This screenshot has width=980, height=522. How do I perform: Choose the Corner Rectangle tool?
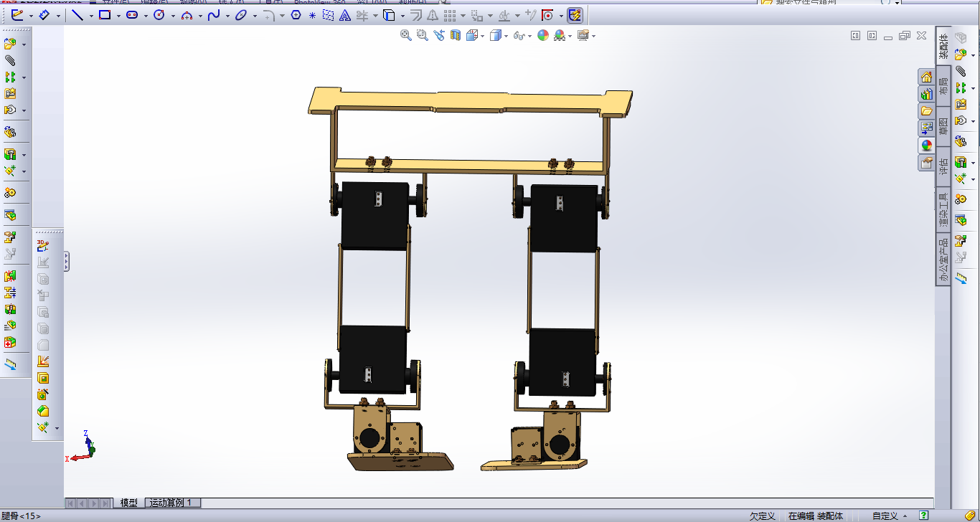point(105,14)
